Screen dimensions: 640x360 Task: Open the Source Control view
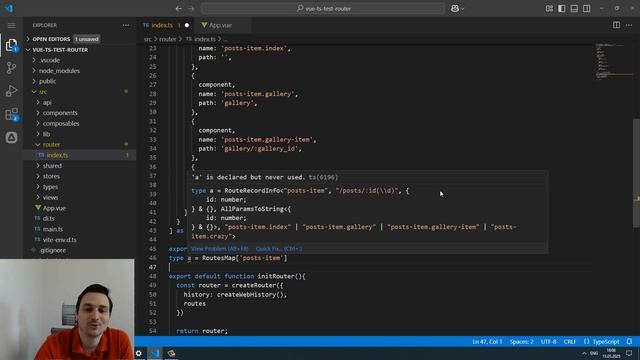11,68
